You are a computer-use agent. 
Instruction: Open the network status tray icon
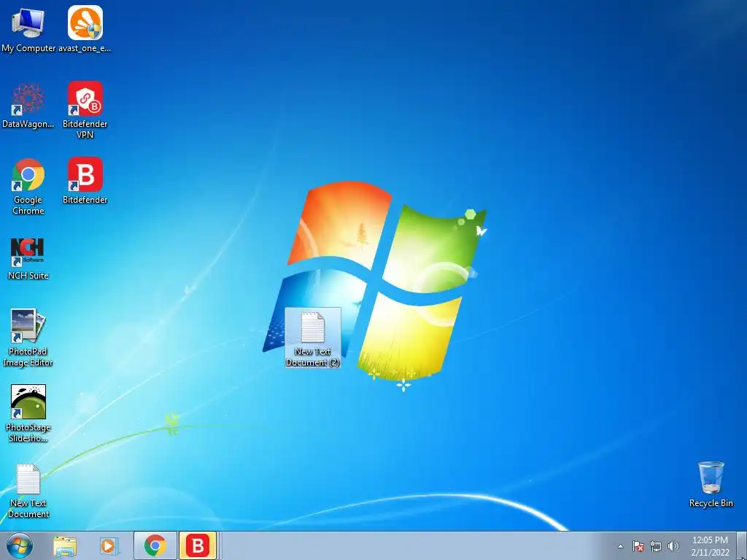tap(656, 546)
